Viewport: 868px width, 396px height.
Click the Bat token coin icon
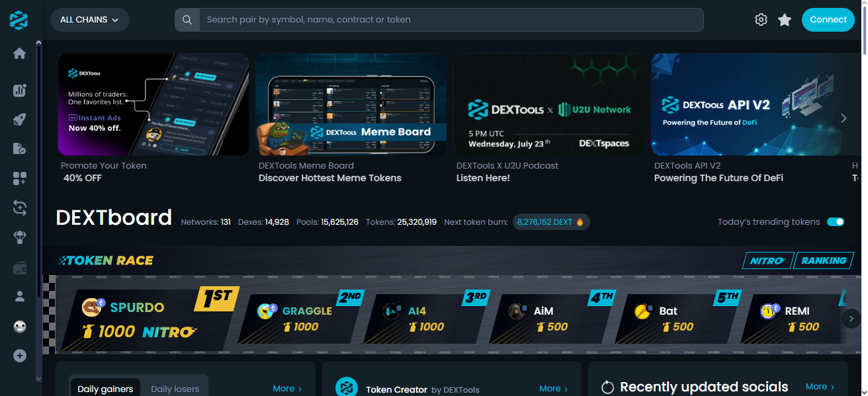coord(644,311)
